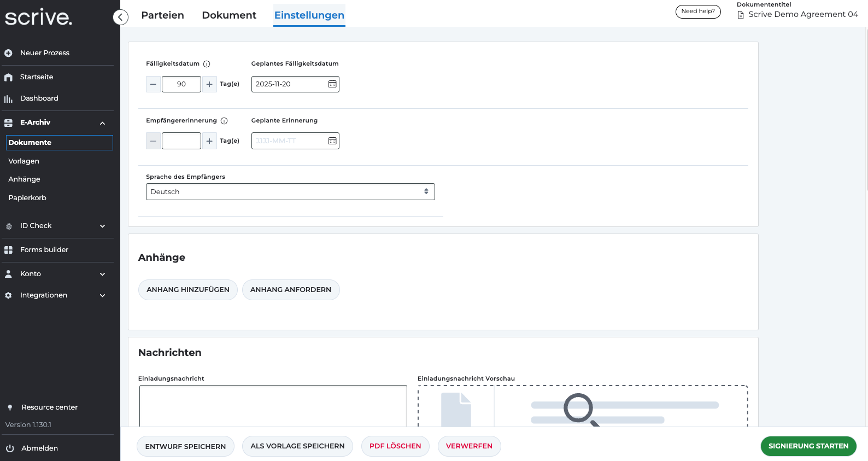Increase the Empfängererinnerung days with plus
This screenshot has height=461, width=868.
[209, 141]
